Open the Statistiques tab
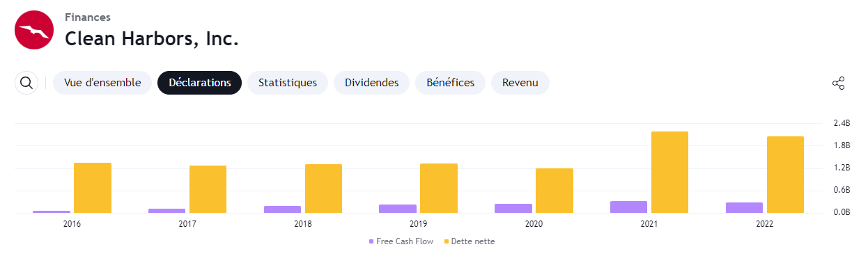This screenshot has width=868, height=256. 288,83
